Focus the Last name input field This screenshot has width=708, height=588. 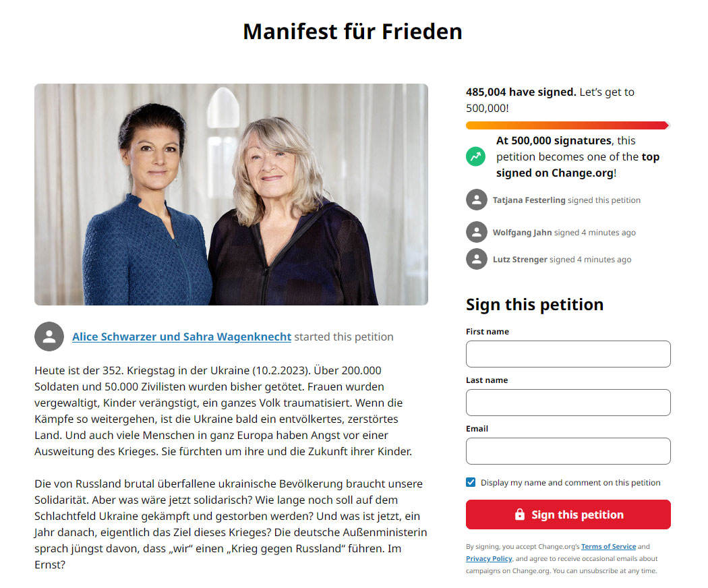click(x=568, y=403)
